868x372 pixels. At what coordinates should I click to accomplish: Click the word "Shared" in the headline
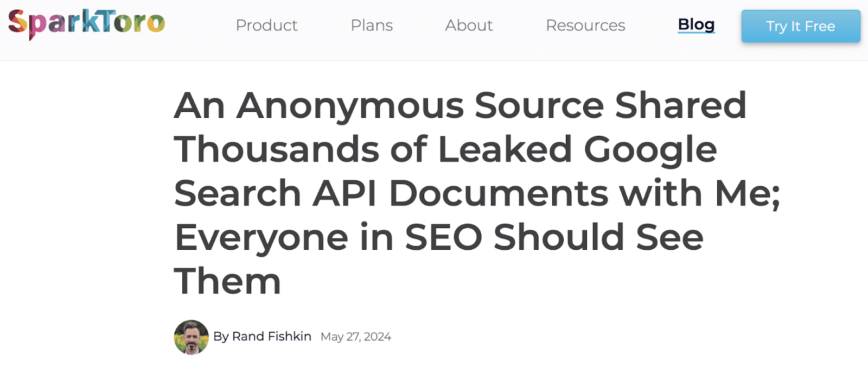coord(680,105)
